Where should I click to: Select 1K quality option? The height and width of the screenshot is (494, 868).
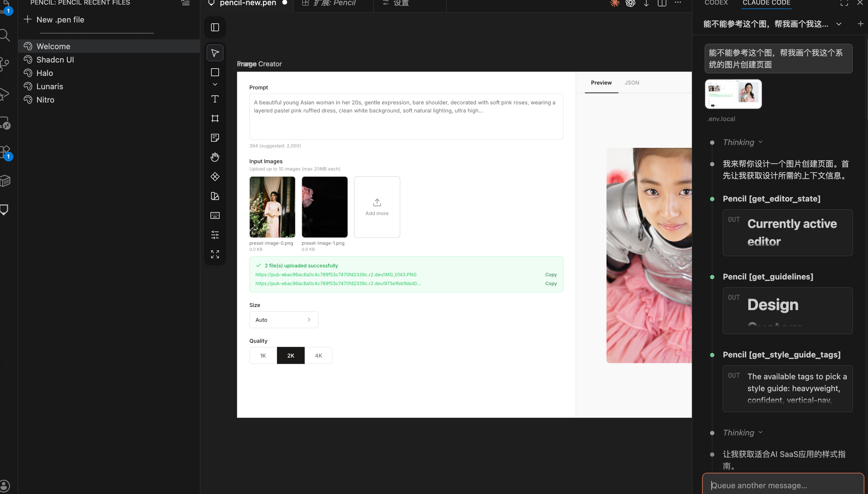(x=263, y=356)
